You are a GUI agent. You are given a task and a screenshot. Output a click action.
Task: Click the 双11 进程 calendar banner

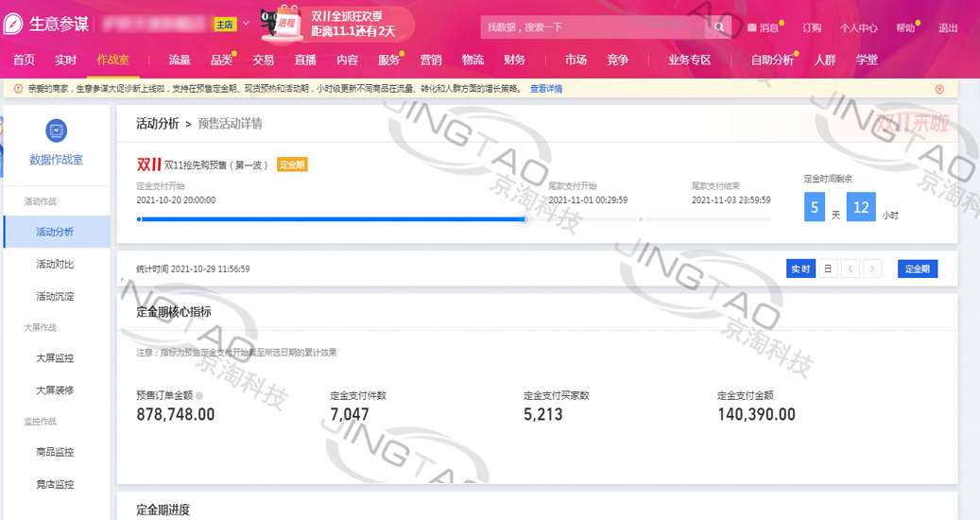coord(337,24)
